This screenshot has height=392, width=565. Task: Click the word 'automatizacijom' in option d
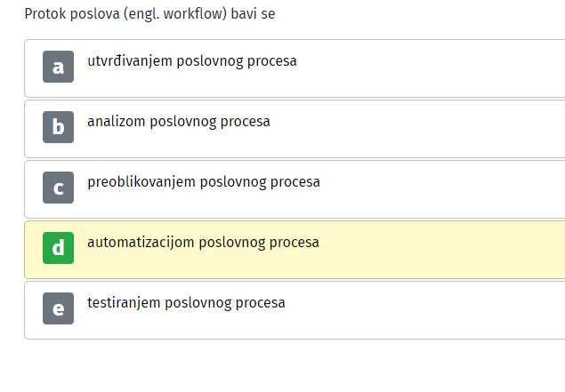point(141,243)
